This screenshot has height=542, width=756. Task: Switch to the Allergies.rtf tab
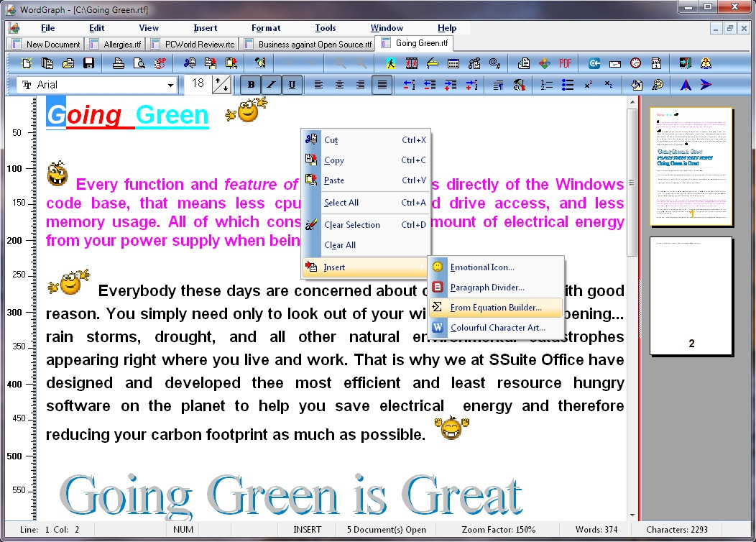[116, 45]
